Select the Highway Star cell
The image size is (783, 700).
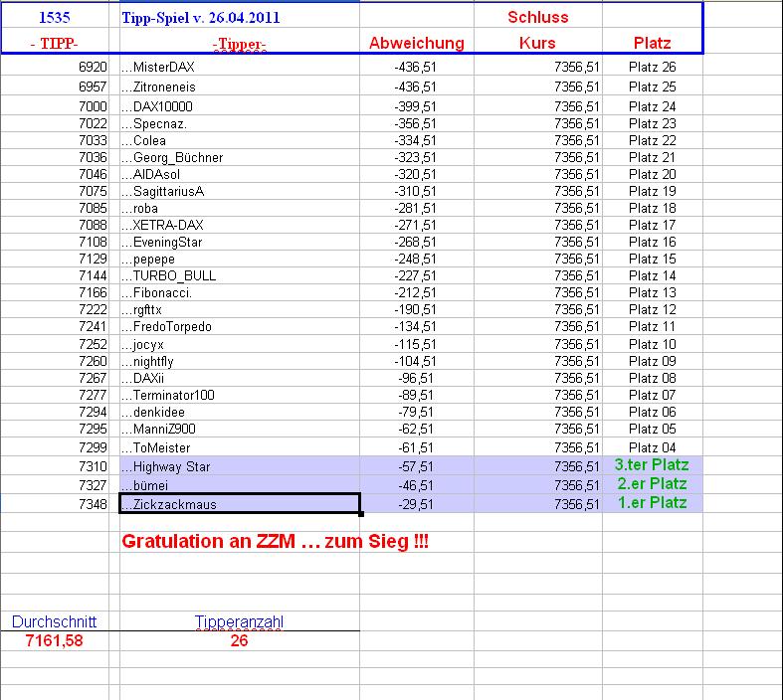tap(239, 466)
